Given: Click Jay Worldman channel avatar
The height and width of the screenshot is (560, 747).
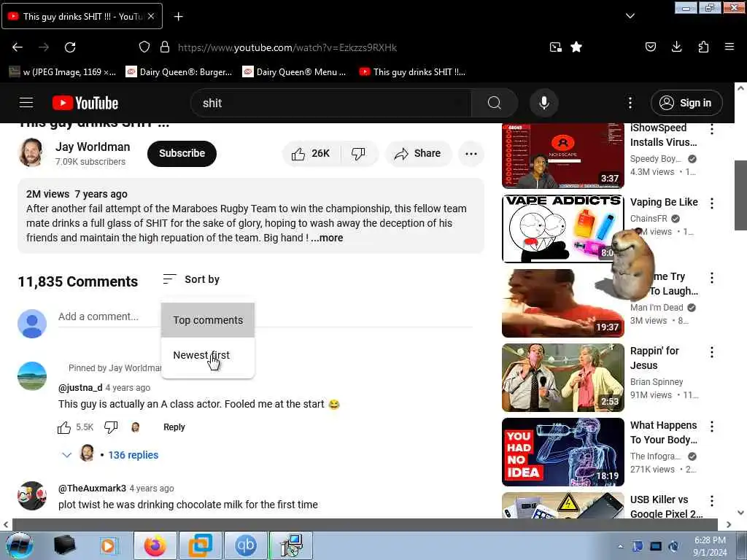Looking at the screenshot, I should 31,153.
